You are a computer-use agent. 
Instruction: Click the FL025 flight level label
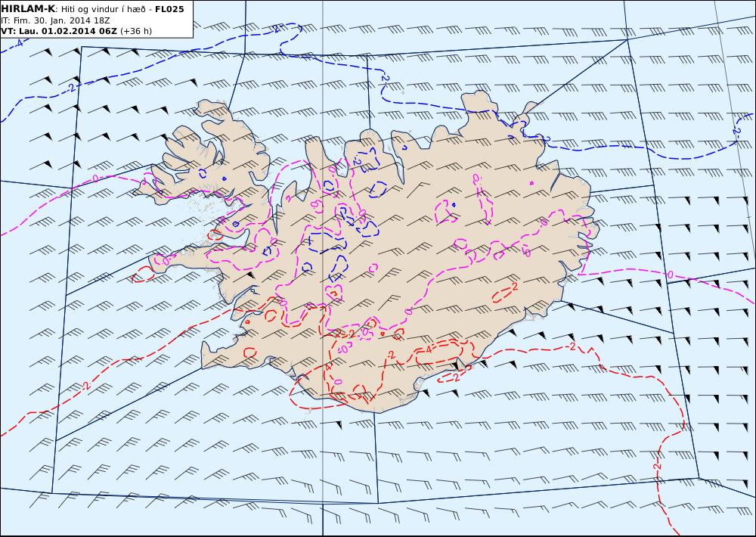pyautogui.click(x=169, y=8)
